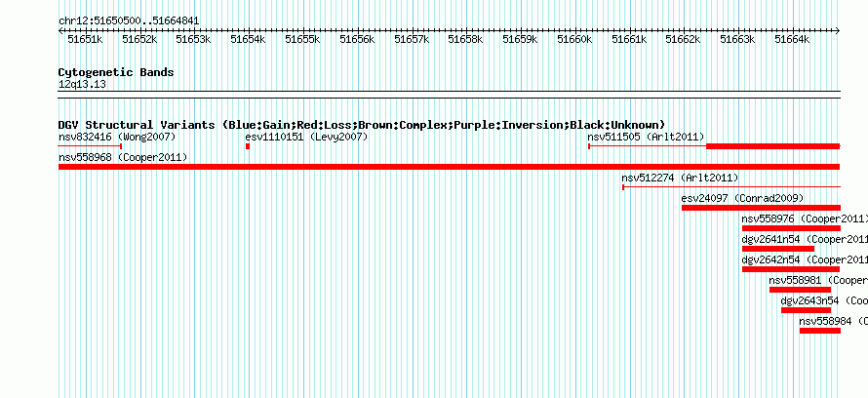Viewport: 868px width, 398px height.
Task: Click the red bar under dgv2643n54
Action: tap(806, 310)
